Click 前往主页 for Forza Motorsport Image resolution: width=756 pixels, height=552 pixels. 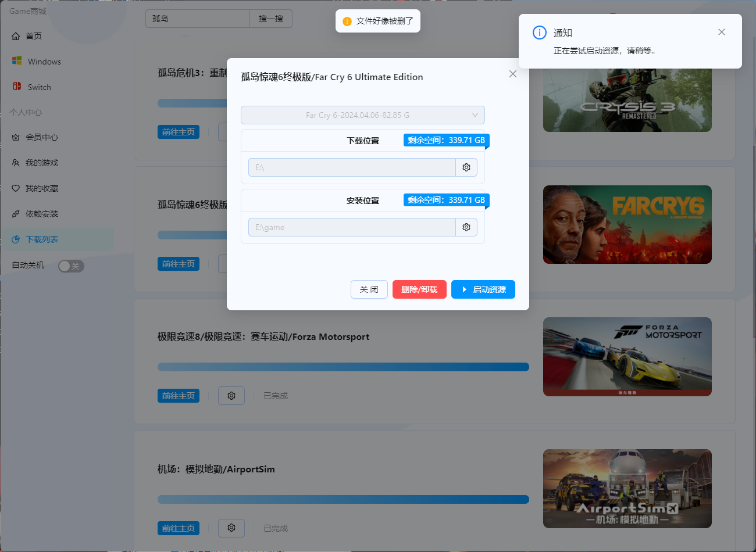(x=179, y=396)
